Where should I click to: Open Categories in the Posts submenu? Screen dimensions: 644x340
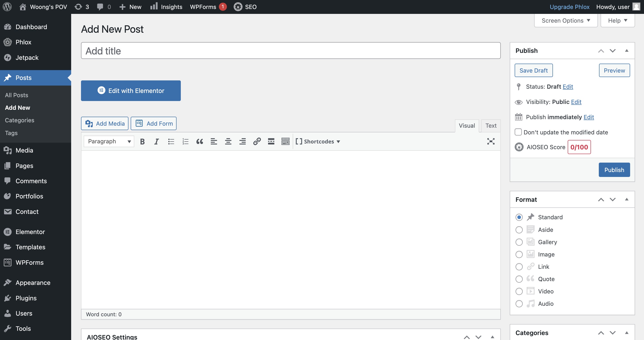(x=19, y=120)
